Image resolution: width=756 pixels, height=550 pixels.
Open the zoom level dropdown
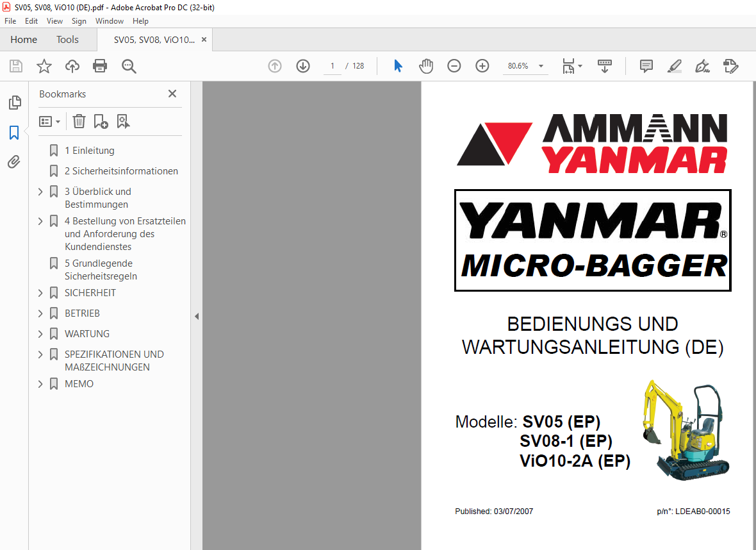click(x=541, y=66)
